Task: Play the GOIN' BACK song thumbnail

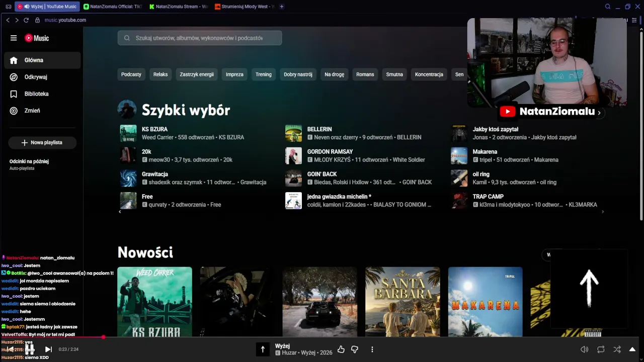Action: pyautogui.click(x=293, y=178)
